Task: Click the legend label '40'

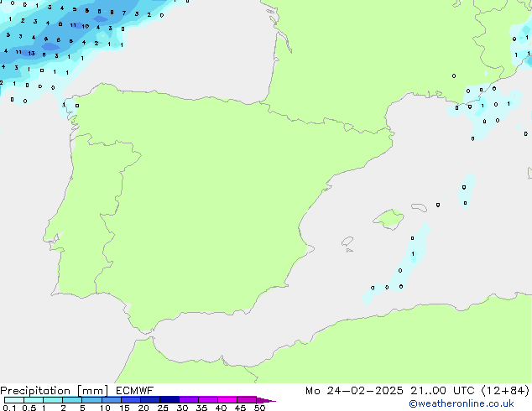Action: pyautogui.click(x=221, y=408)
